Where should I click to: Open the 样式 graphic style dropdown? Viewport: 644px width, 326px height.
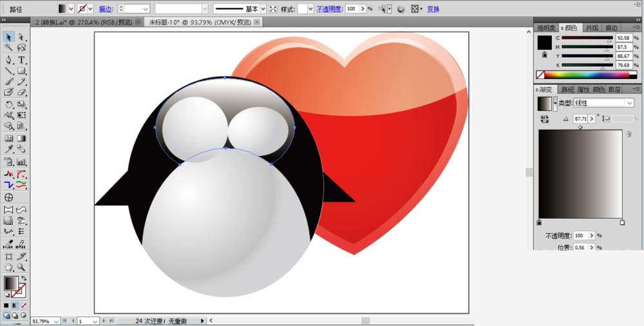tap(310, 8)
